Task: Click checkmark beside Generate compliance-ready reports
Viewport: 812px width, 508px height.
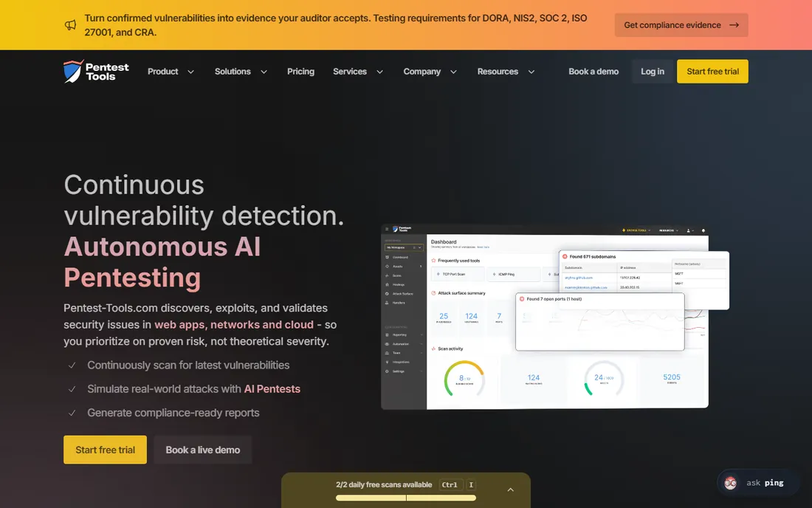Action: click(x=72, y=413)
